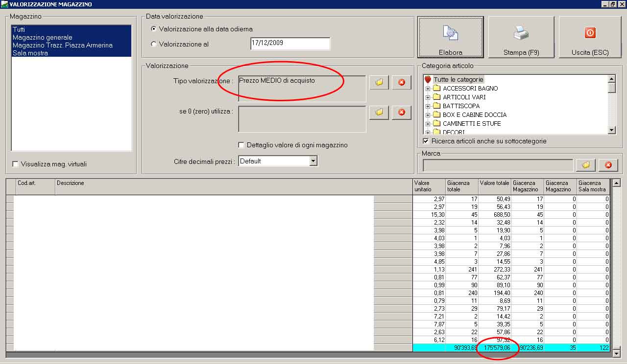Click the Valore totale cell 97,92
627x364 pixels.
click(x=495, y=340)
